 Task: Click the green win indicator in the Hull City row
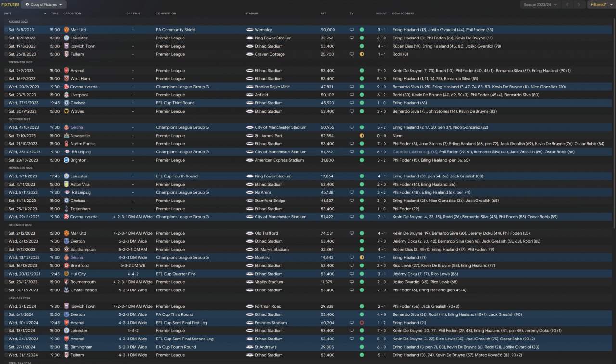tap(362, 274)
